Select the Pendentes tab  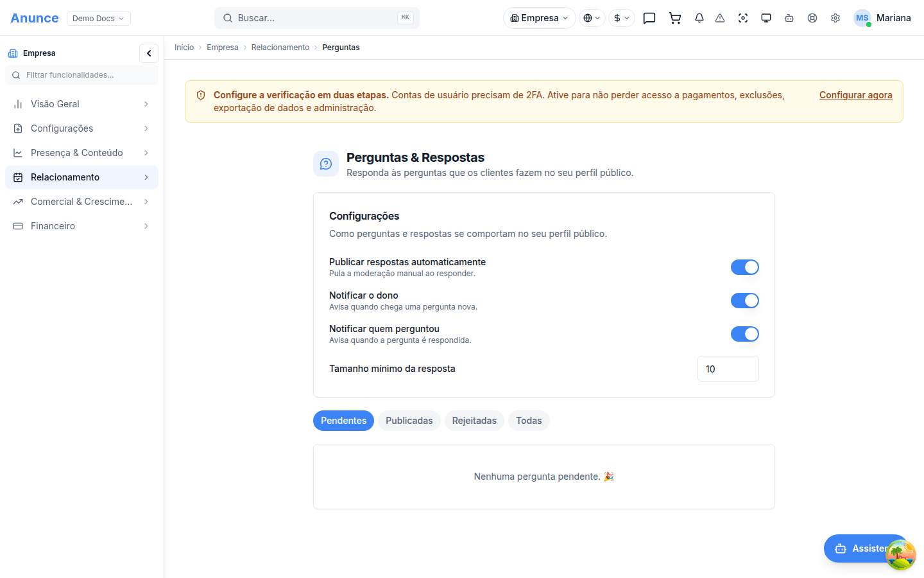tap(343, 421)
